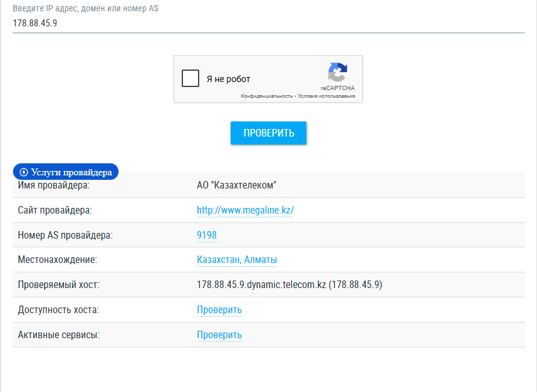Screen dimensions: 537x392
Task: Open the Конфиденциальность link
Action: (266, 96)
